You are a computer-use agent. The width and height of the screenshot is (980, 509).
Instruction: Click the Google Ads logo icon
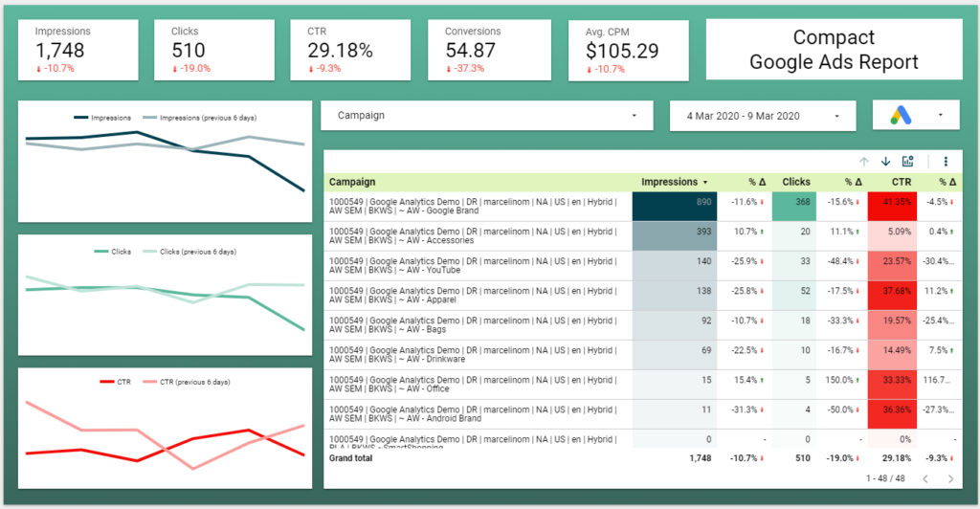[901, 115]
